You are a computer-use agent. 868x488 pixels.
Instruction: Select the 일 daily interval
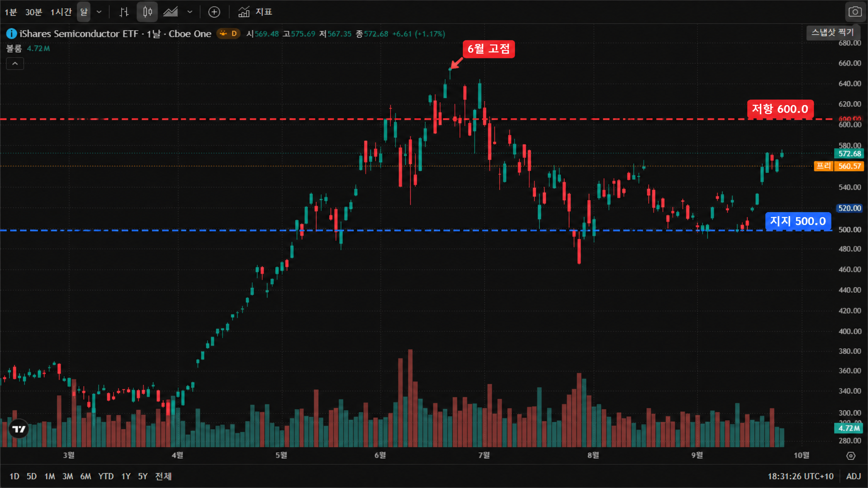[83, 12]
